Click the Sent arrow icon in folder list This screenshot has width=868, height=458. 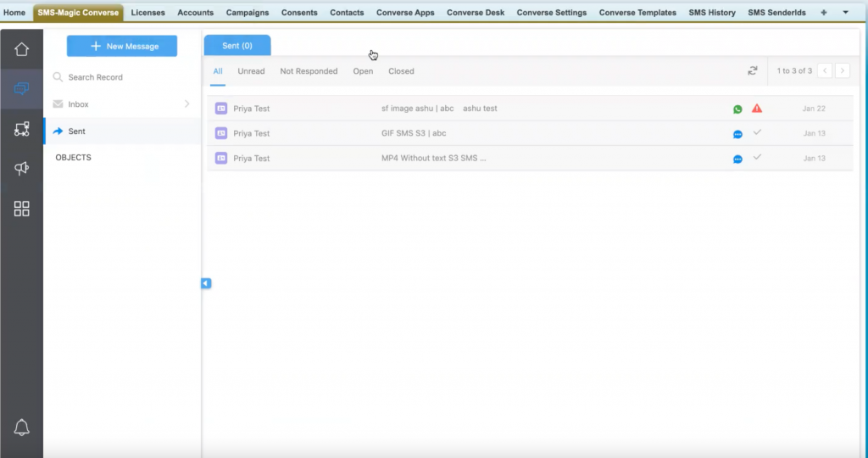click(58, 131)
